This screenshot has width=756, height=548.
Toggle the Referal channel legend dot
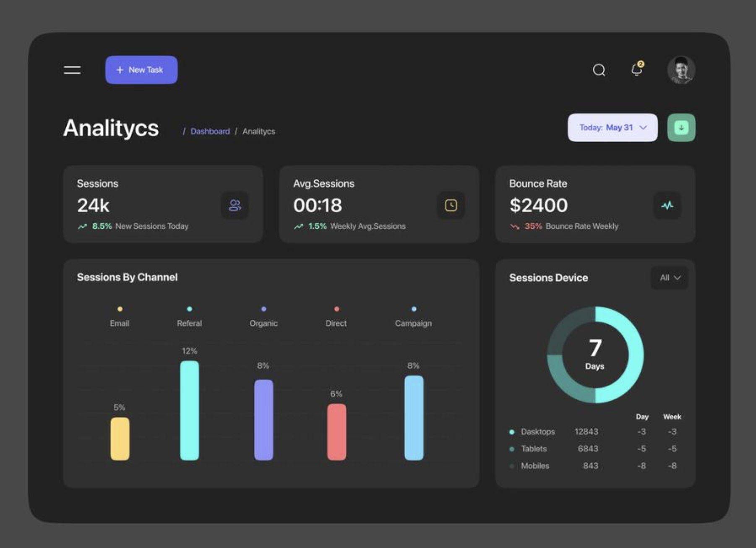190,309
